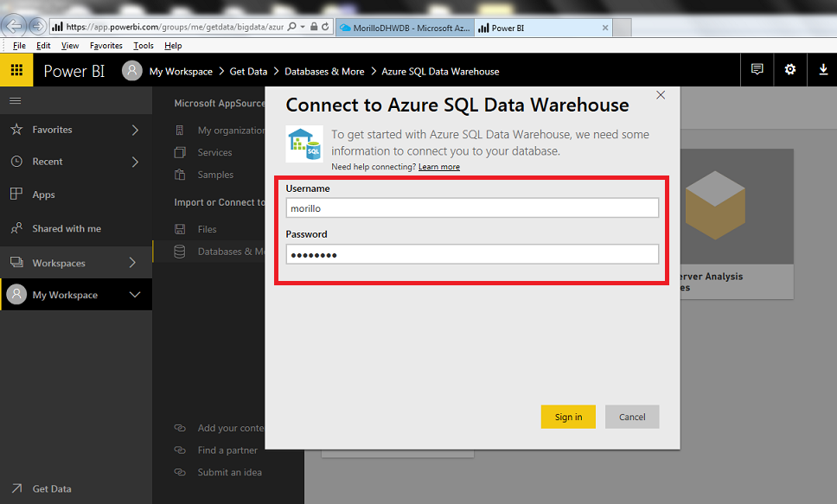This screenshot has width=837, height=504.
Task: Click the Power BI logo text
Action: pyautogui.click(x=74, y=71)
